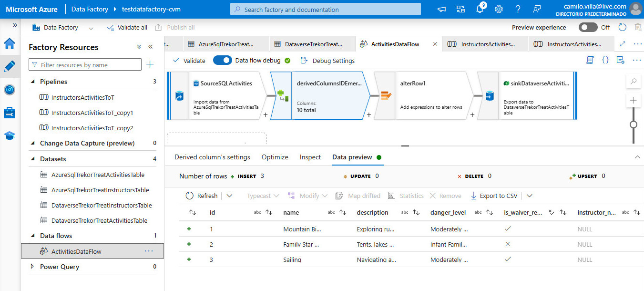Viewport: 644px width, 291px height.
Task: Open the user account avatar
Action: [635, 9]
